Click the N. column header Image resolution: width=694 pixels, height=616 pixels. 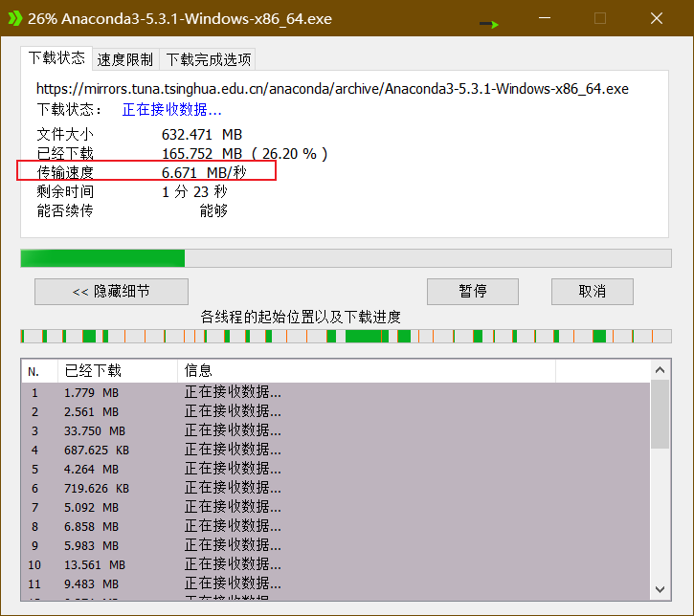[39, 371]
